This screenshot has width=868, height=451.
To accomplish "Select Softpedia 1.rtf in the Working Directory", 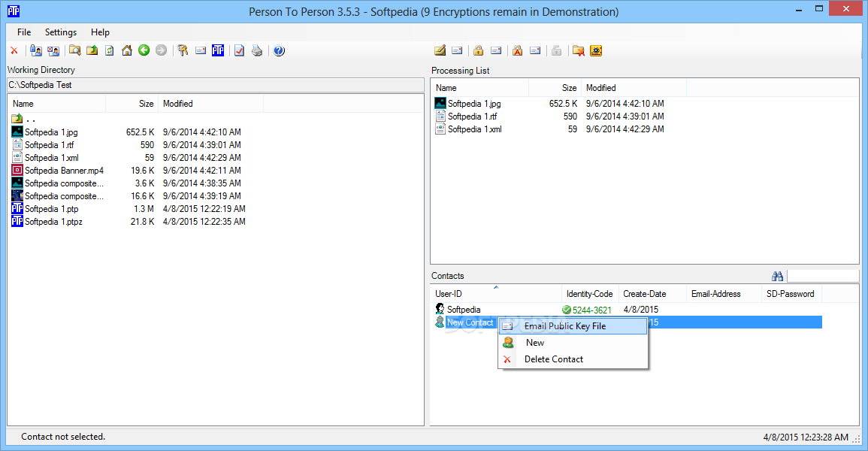I will pos(50,144).
